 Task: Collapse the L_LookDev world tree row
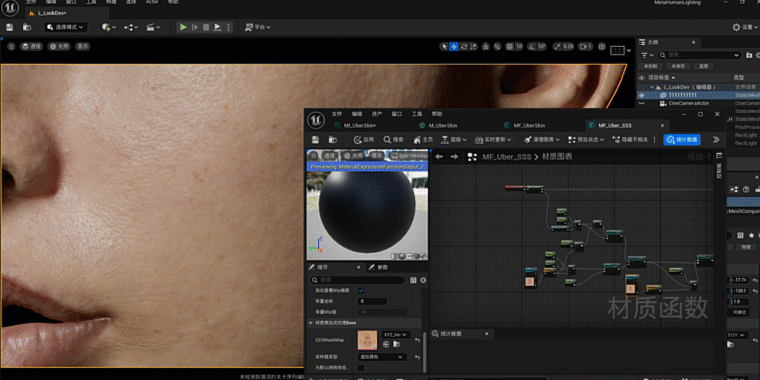point(652,87)
